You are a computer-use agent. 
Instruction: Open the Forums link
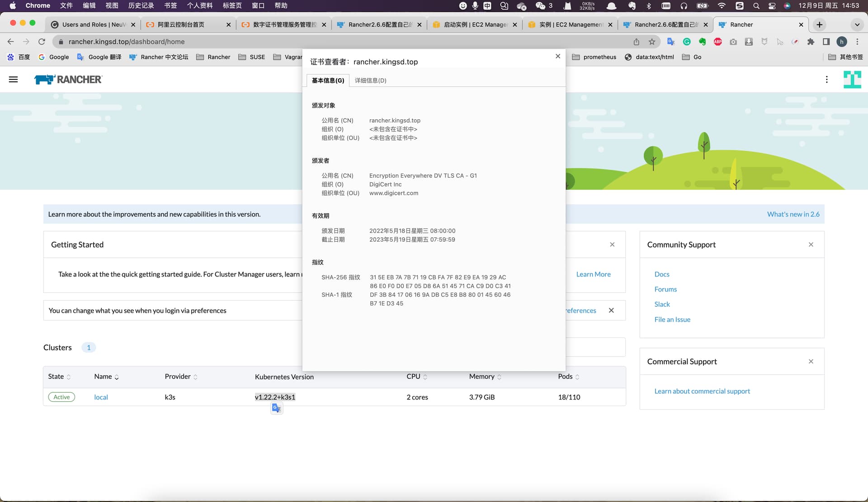pos(665,289)
